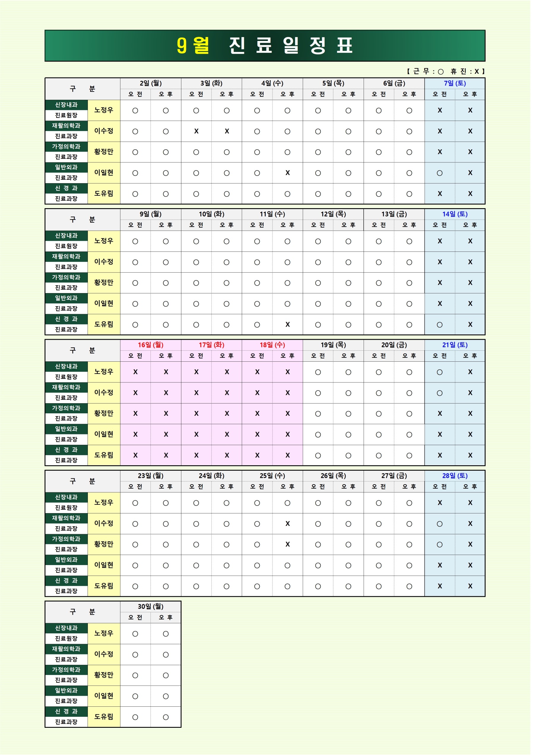
Task: Click 신장내과 label in the first week table
Action: pyautogui.click(x=66, y=105)
